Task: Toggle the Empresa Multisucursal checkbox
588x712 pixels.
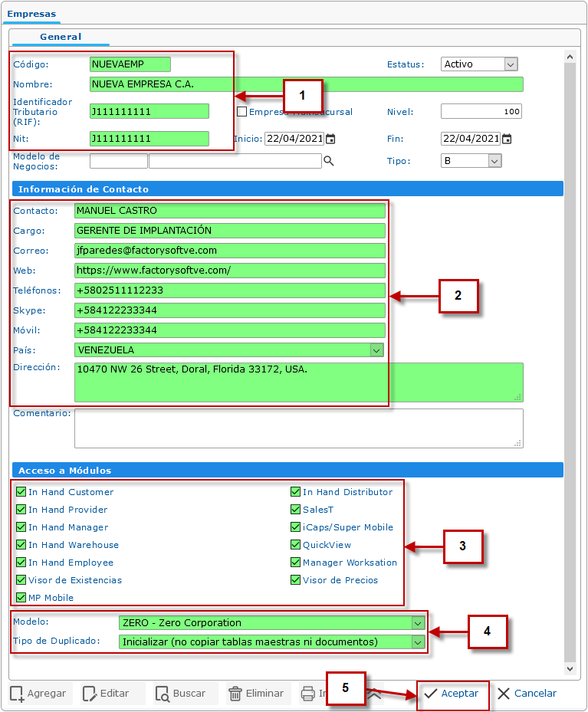Action: pos(242,111)
